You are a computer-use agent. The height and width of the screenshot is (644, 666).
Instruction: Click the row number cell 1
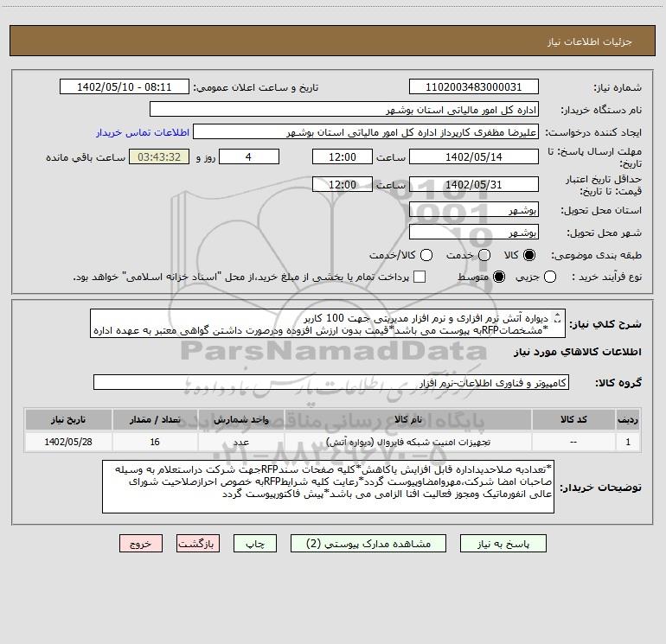pyautogui.click(x=628, y=443)
